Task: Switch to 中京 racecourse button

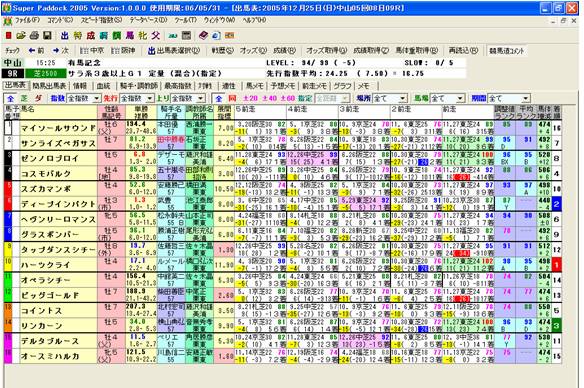Action: [x=92, y=50]
